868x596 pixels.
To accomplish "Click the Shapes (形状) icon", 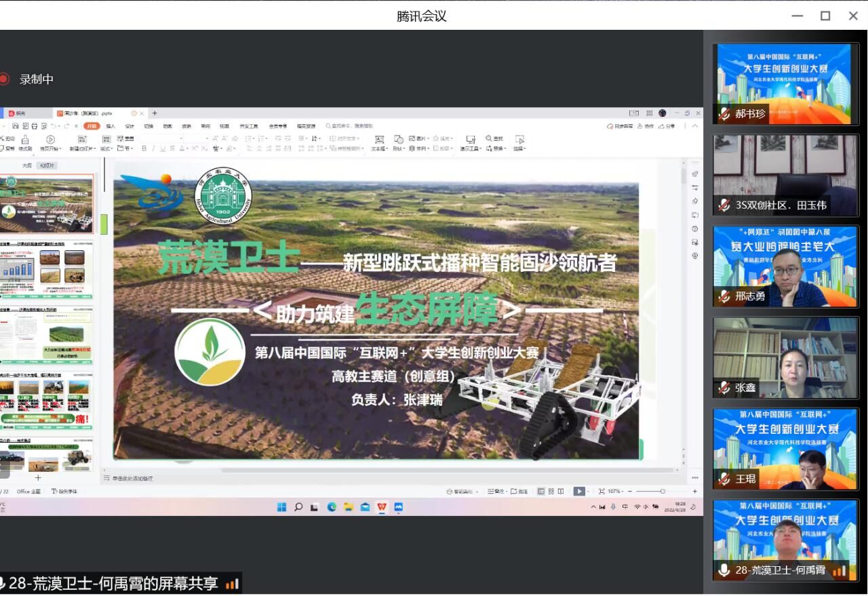I will [x=399, y=139].
